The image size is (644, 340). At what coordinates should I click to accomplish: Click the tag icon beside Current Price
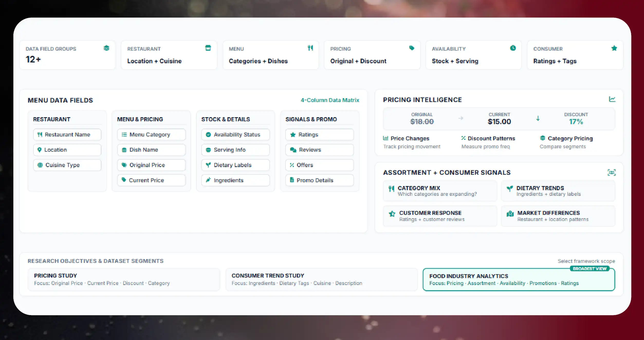pyautogui.click(x=124, y=180)
